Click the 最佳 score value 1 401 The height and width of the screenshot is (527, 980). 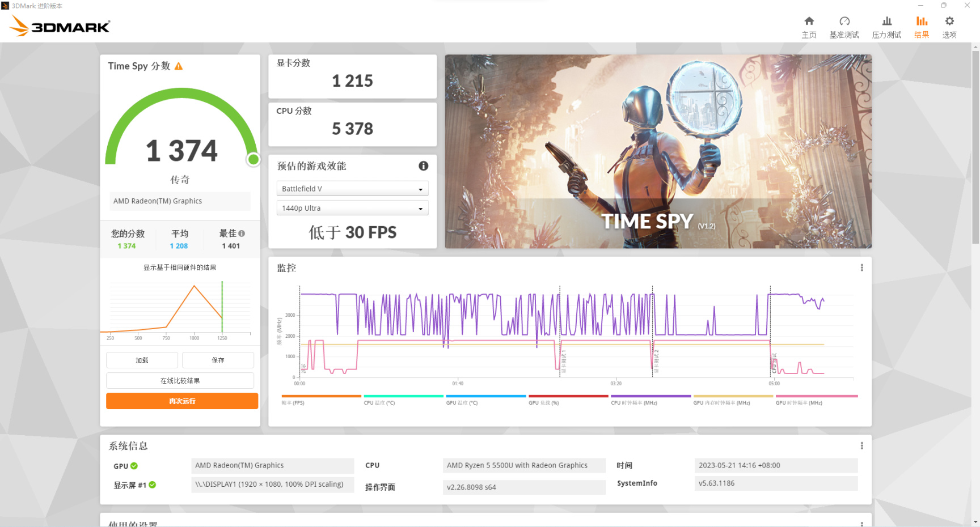[x=231, y=246]
